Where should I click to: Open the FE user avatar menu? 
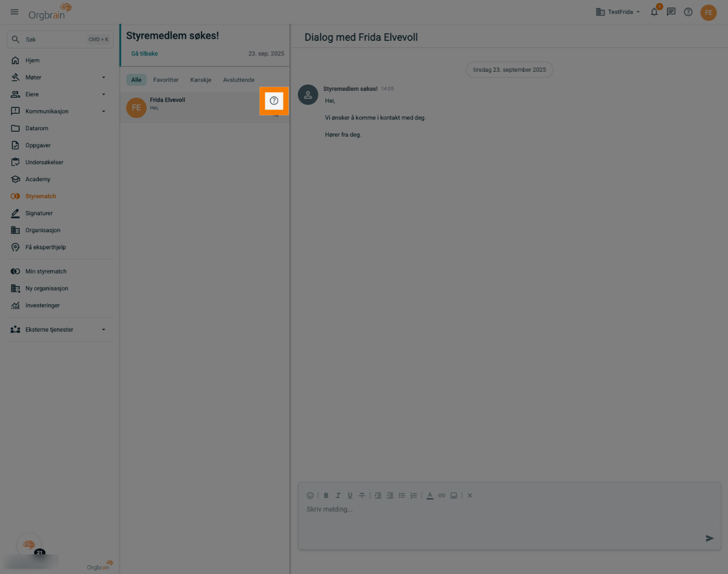708,12
